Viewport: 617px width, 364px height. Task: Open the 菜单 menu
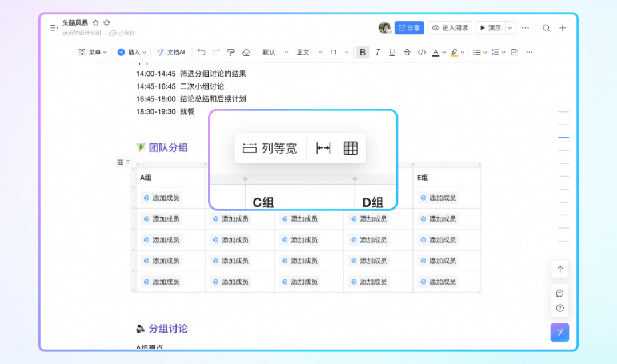pyautogui.click(x=92, y=52)
